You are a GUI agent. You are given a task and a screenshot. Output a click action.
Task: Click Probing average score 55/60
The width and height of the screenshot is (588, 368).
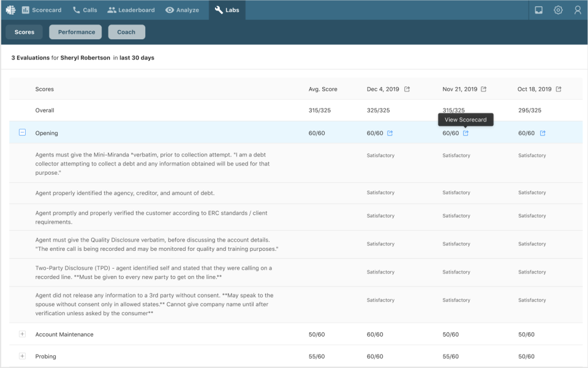coord(317,356)
